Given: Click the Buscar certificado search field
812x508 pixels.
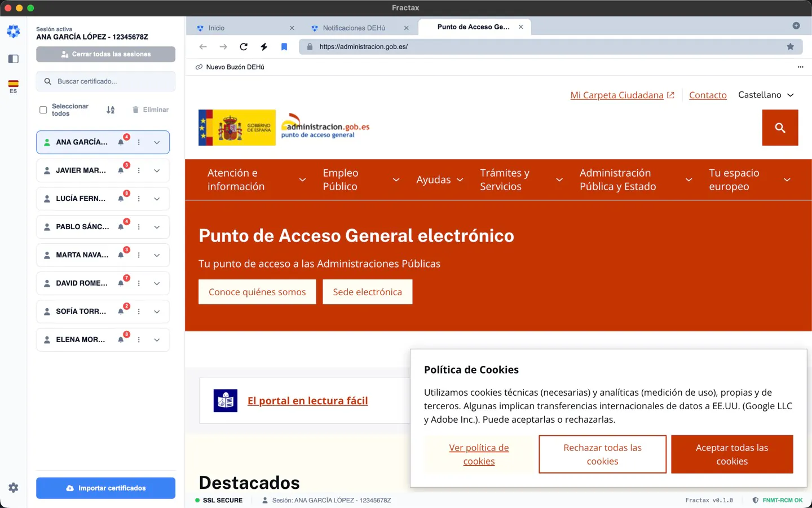Looking at the screenshot, I should point(106,81).
